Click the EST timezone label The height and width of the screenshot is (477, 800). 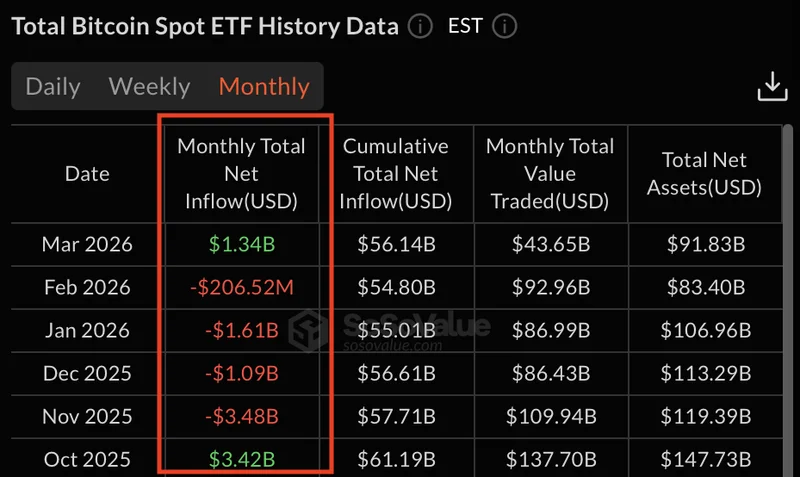click(x=466, y=26)
